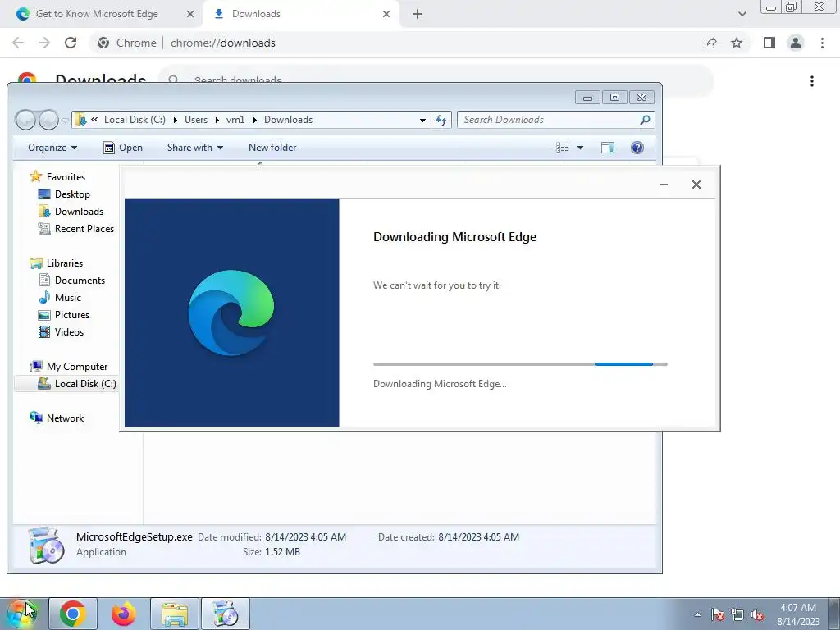Expand the arrow after Local Disk (C:) in breadcrumb
Screen dimensions: 840x630
tap(176, 120)
